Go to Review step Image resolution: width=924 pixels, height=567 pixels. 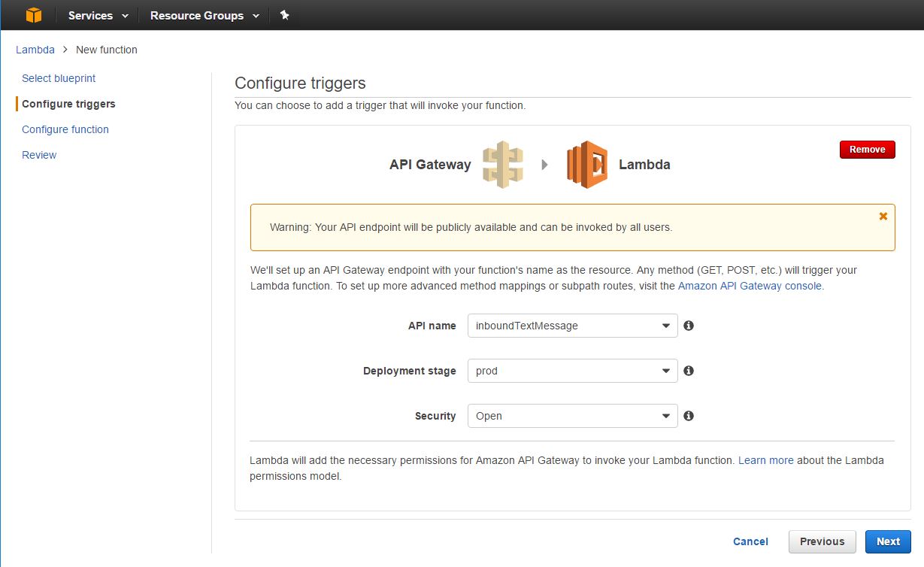tap(39, 155)
